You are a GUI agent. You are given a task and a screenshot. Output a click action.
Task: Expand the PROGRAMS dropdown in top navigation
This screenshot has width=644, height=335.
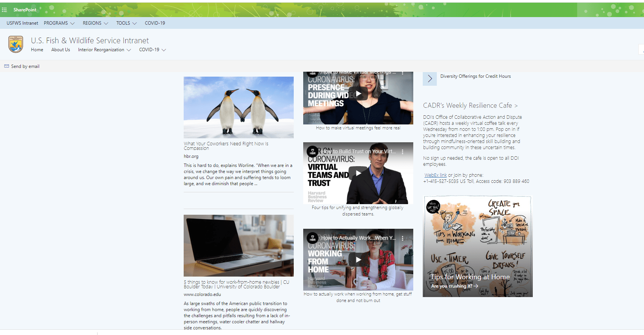(x=72, y=23)
